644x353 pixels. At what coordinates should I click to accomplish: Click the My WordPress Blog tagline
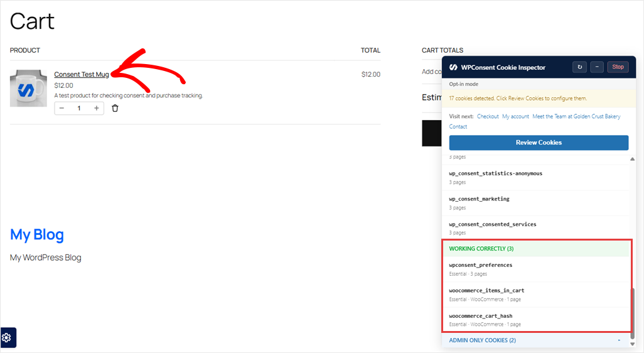tap(46, 258)
